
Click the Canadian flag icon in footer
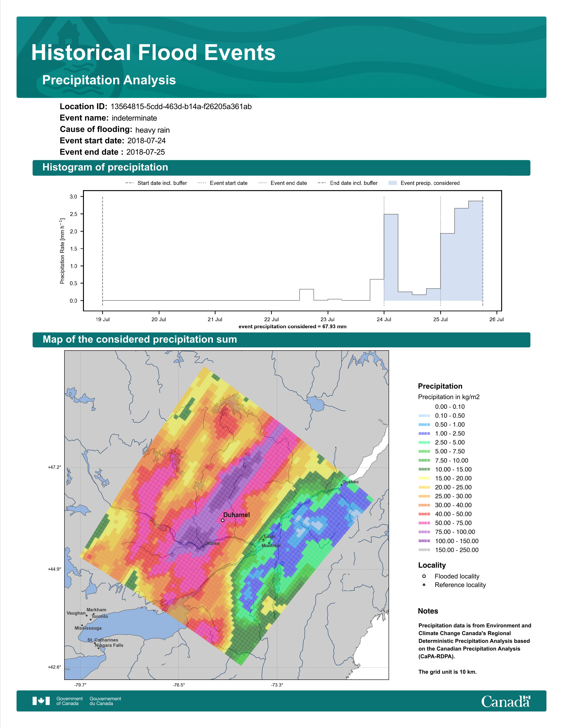41,701
